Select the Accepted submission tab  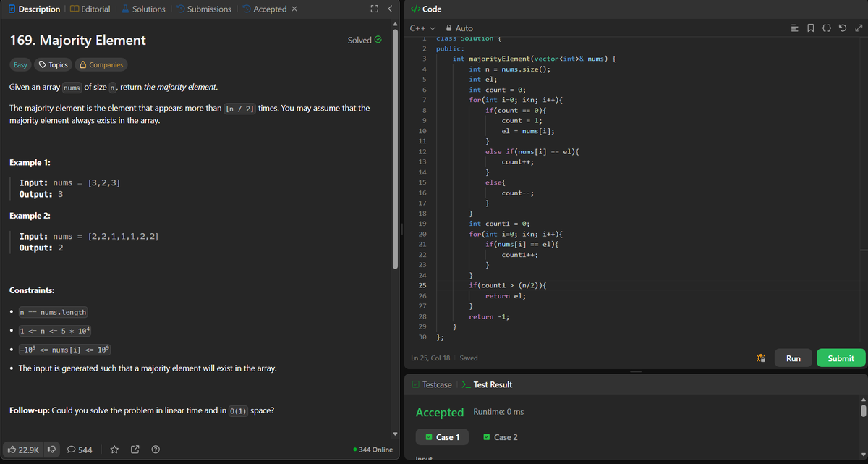pos(264,9)
